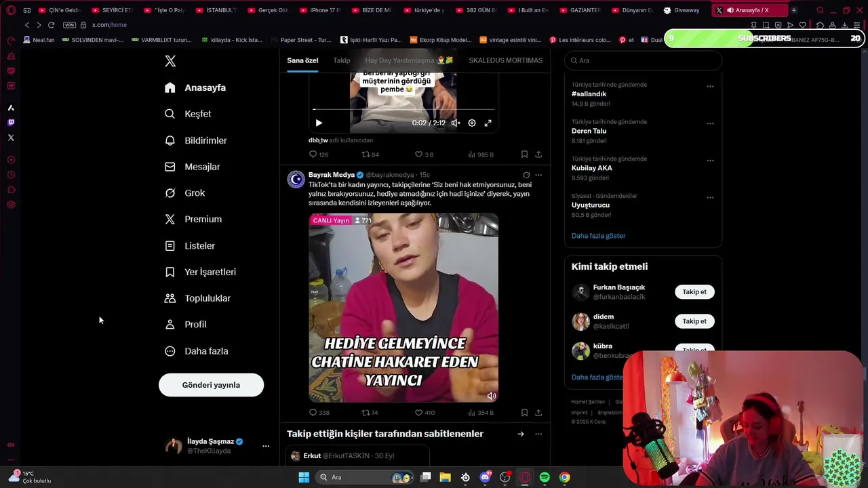Share the Bayrak Medya post
The height and width of the screenshot is (488, 868).
pyautogui.click(x=538, y=413)
